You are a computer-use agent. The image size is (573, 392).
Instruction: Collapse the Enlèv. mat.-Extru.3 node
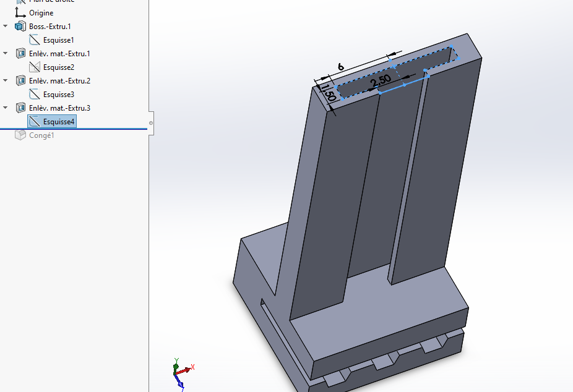[6, 108]
